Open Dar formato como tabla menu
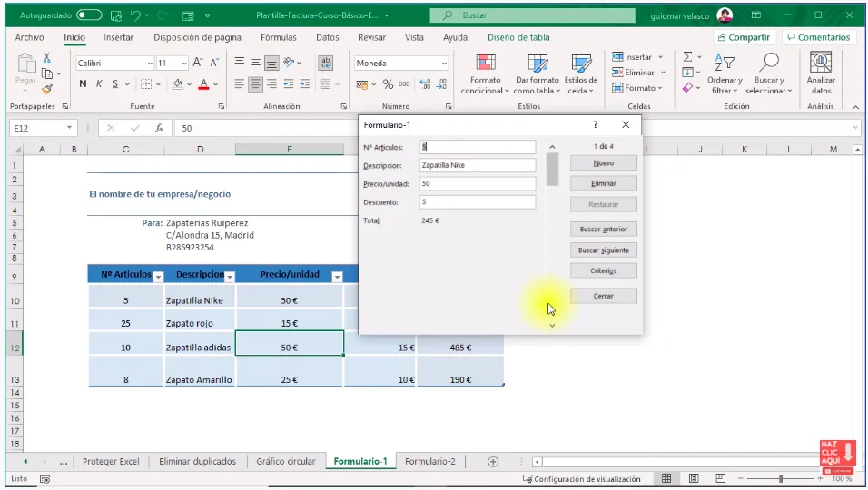The width and height of the screenshot is (868, 490). tap(537, 74)
